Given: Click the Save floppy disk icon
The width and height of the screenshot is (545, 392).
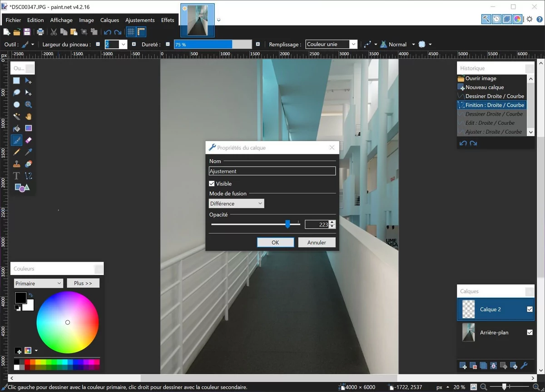Looking at the screenshot, I should (27, 32).
